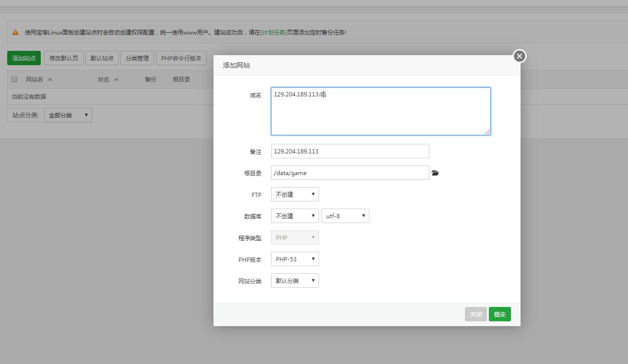This screenshot has height=364, width=628.
Task: Open the FTP creation dropdown
Action: pyautogui.click(x=295, y=194)
